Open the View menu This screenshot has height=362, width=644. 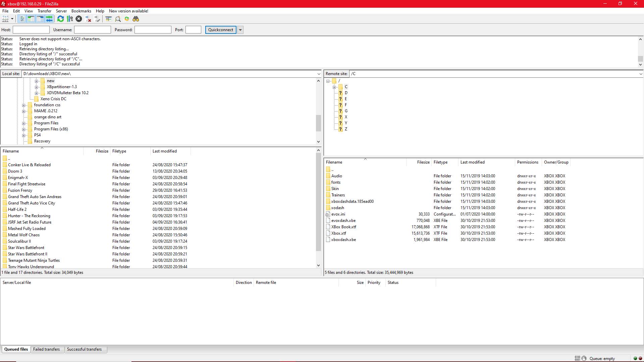(x=29, y=11)
